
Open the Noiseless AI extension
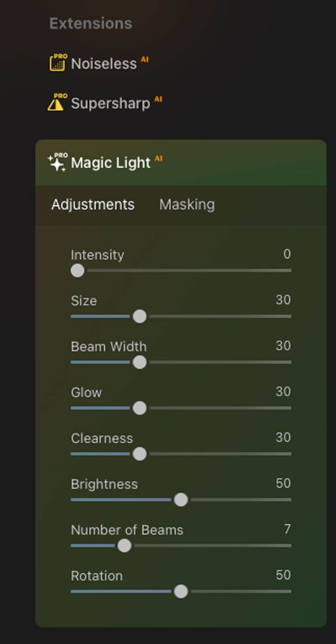tap(104, 64)
